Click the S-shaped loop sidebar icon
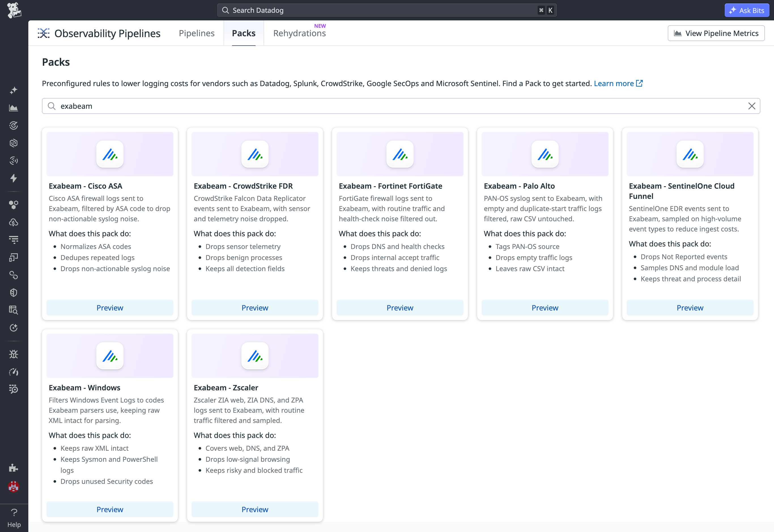Screen dimensions: 774x532 [x=14, y=275]
